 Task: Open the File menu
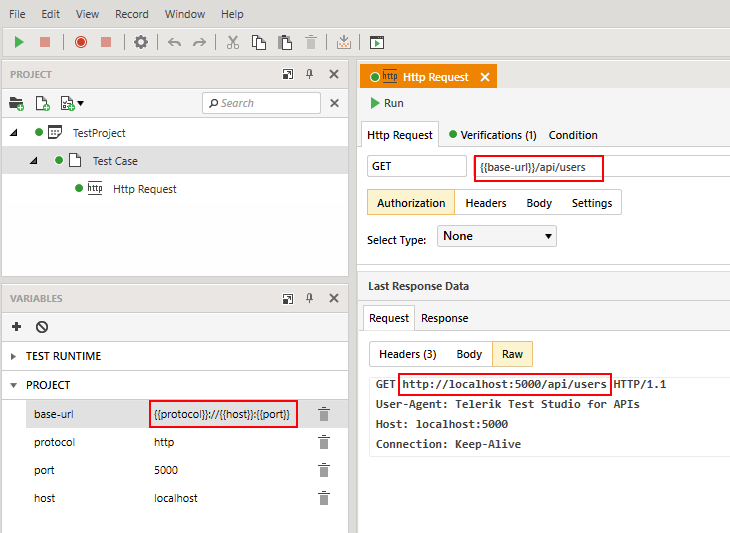pyautogui.click(x=17, y=14)
